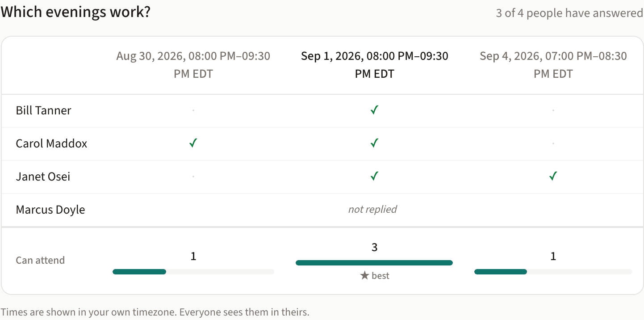This screenshot has width=644, height=320.
Task: Click Carol Maddox's checkmark for Sep 1
Action: click(x=374, y=143)
